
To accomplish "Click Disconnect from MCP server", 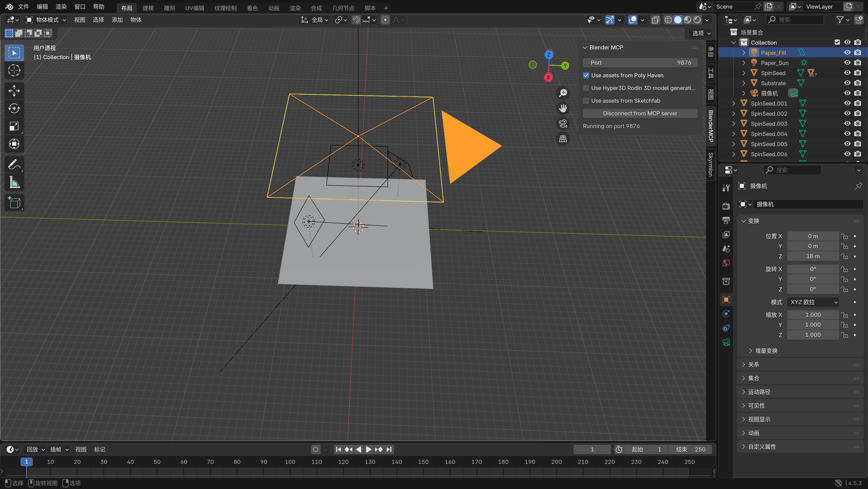I will (x=640, y=113).
